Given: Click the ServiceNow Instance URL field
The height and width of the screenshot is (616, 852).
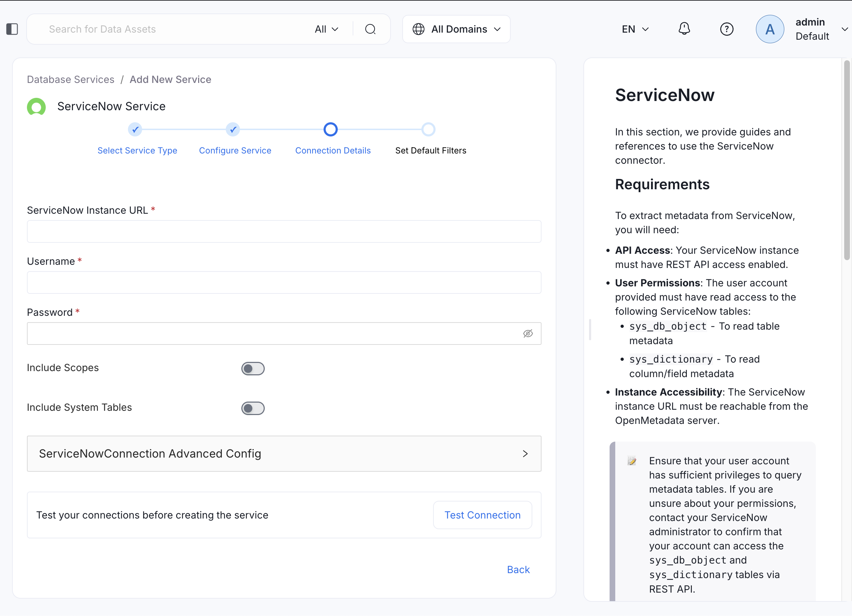Looking at the screenshot, I should pos(284,231).
